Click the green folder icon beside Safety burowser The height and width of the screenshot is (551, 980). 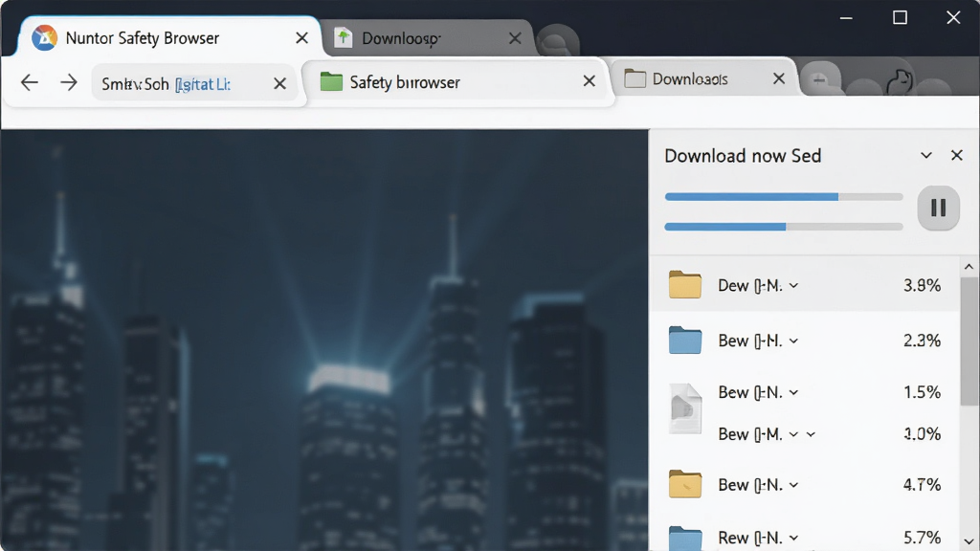point(331,82)
